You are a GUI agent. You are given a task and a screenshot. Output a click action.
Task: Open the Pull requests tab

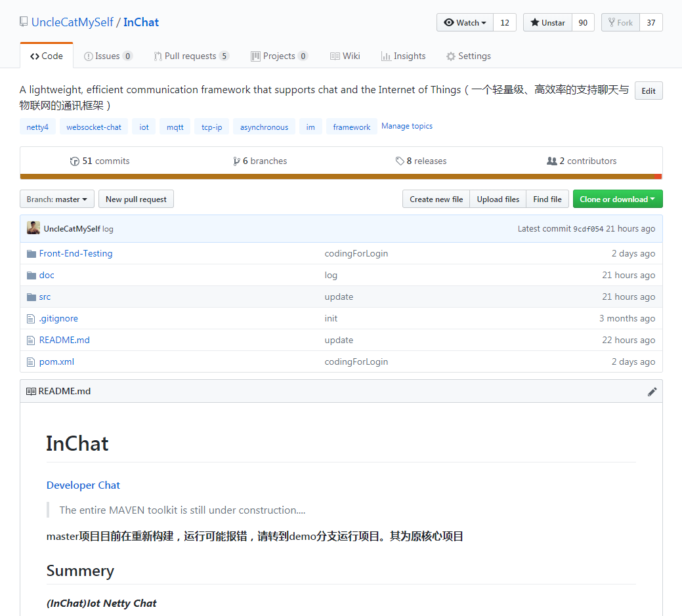click(x=192, y=56)
